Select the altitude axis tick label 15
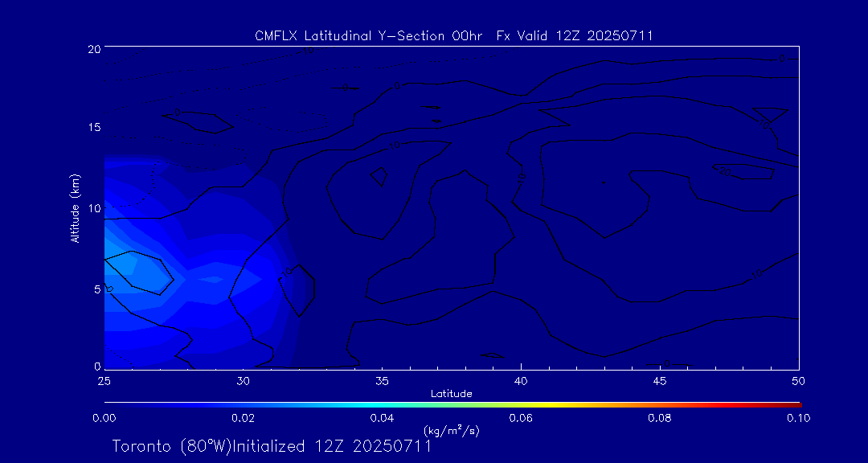This screenshot has height=463, width=868. 93,127
